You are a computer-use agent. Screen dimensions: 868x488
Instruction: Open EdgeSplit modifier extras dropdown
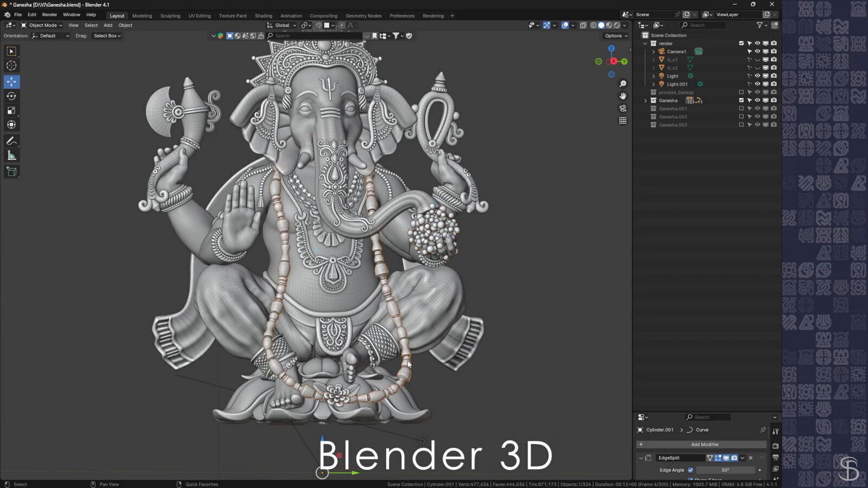[742, 458]
